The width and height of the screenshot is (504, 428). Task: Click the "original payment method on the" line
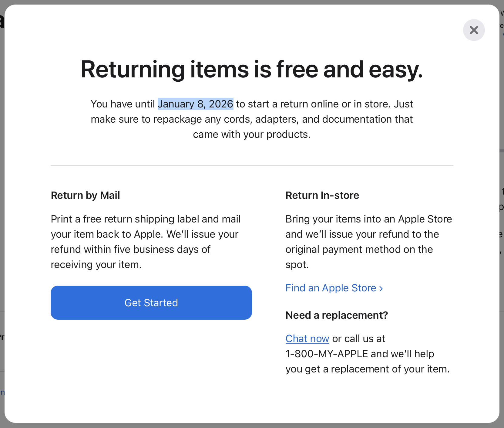point(359,249)
